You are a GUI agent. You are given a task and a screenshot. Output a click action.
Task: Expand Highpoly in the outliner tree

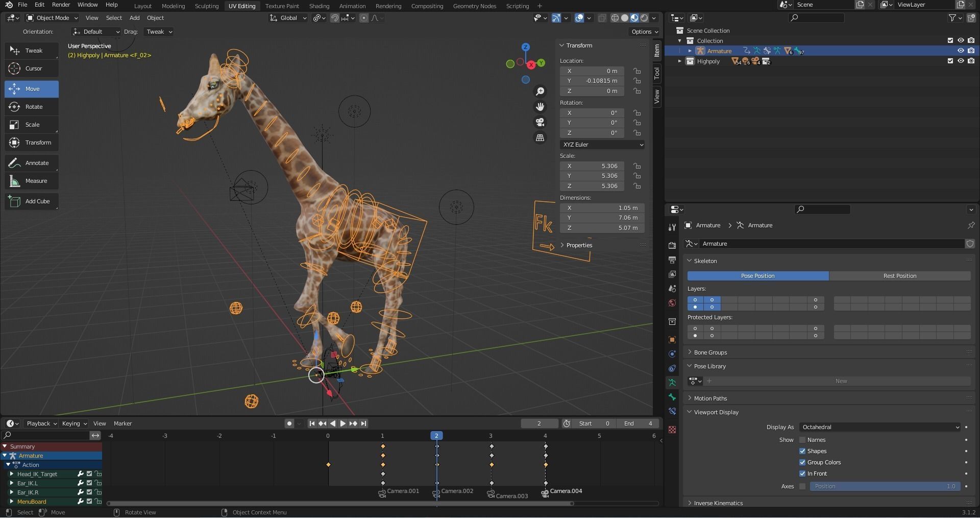[679, 61]
